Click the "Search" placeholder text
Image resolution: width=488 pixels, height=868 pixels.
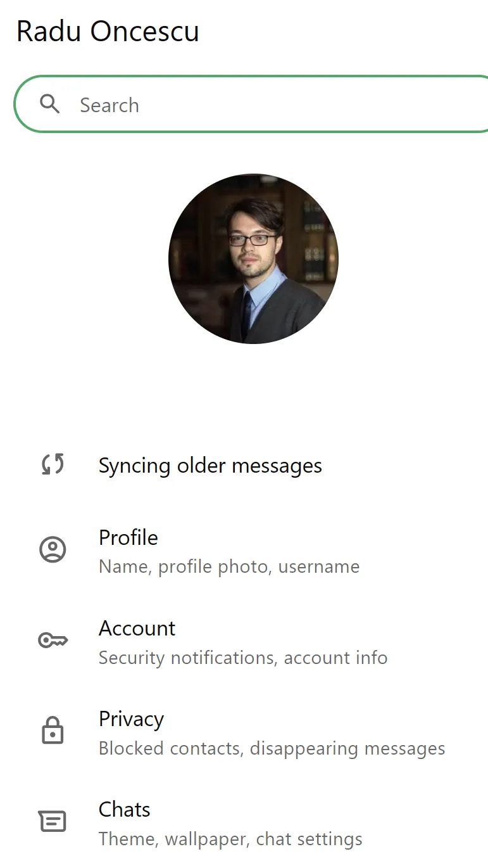point(109,105)
